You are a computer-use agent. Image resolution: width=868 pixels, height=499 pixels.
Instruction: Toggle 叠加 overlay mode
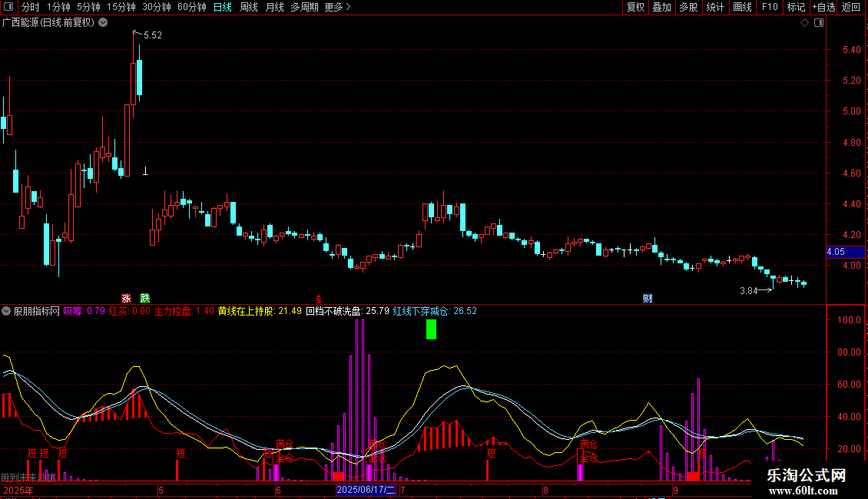click(x=661, y=8)
